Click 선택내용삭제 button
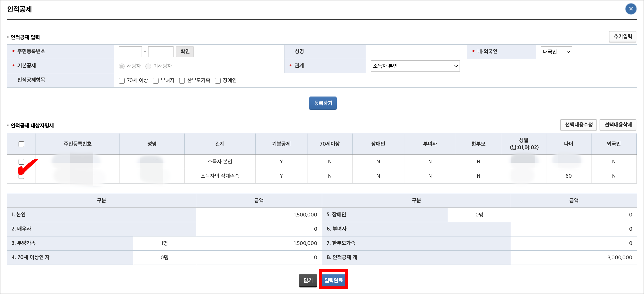 click(618, 125)
